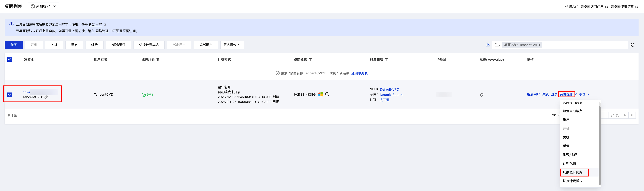Click the pencil edit name icon
This screenshot has width=644, height=191.
pos(46,97)
